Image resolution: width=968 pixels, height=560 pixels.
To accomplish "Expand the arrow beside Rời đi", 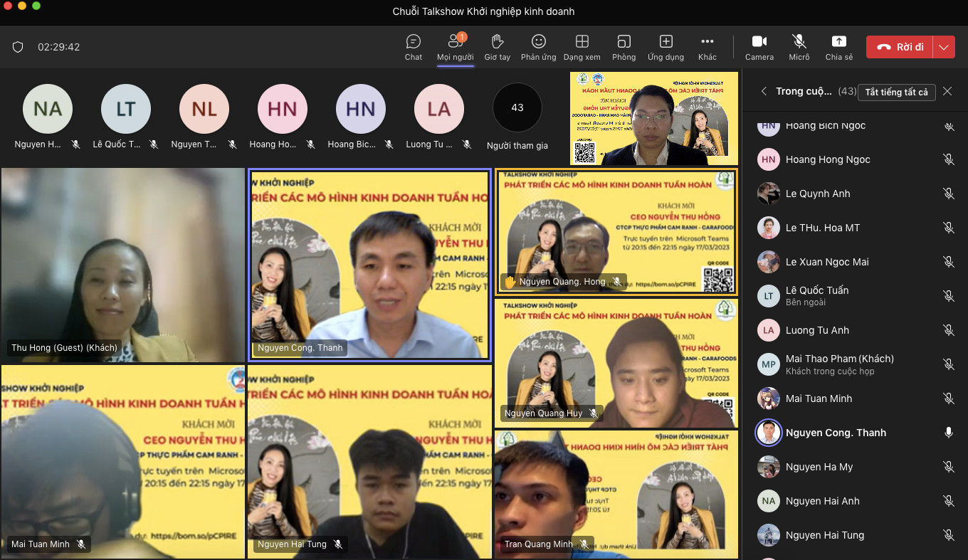I will click(944, 47).
